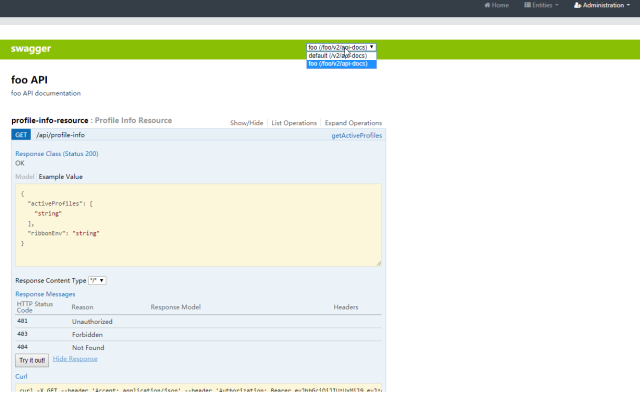Switch to the Model tab
640x398 pixels.
click(x=24, y=177)
